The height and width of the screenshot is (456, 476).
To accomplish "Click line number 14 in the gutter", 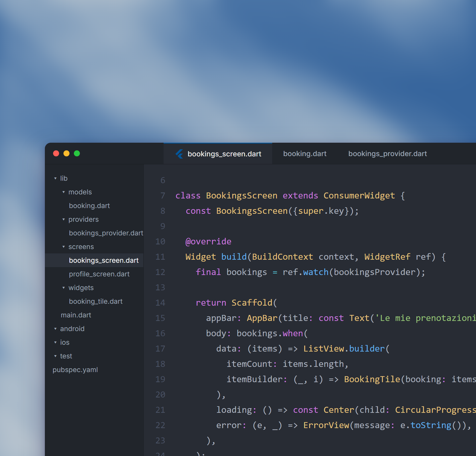I will [160, 303].
